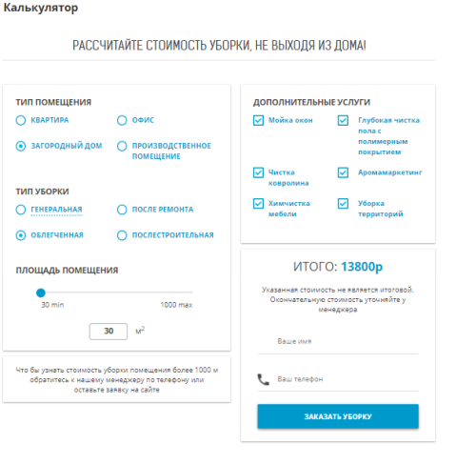Select ПОСЛЕ РЕМОНТА cleaning type
476x464 pixels.
point(122,210)
